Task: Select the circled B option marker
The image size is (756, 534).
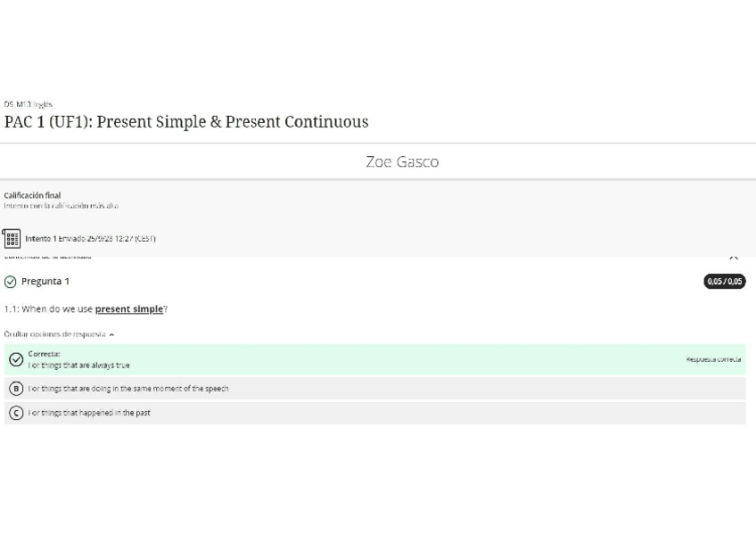Action: pos(16,389)
